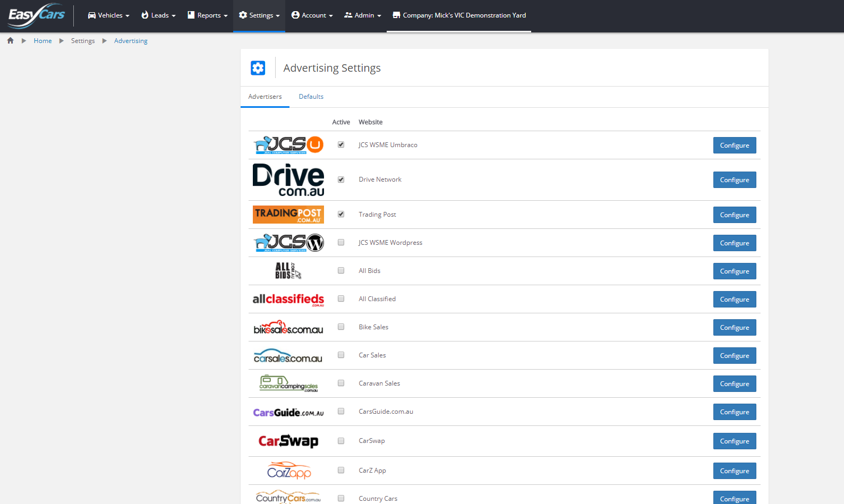The height and width of the screenshot is (504, 844).
Task: Configure CarSwap advertiser
Action: [735, 441]
